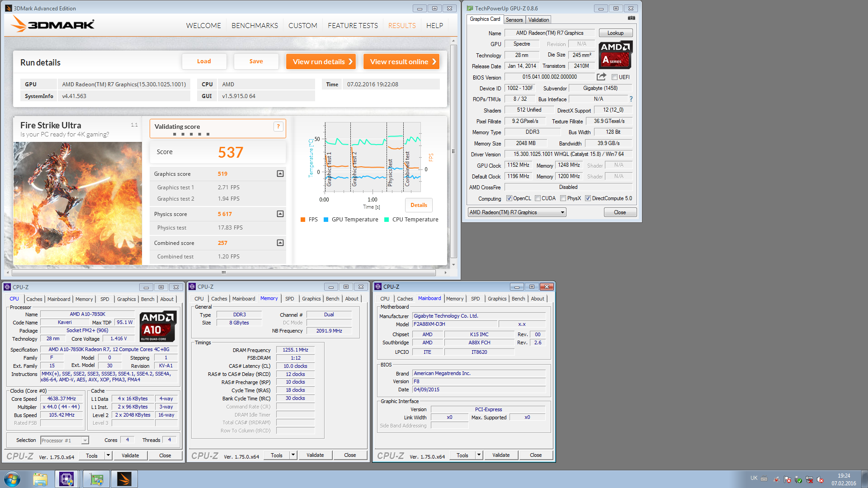Open the Processor #1 selection dropdown
This screenshot has width=868, height=488.
point(65,441)
